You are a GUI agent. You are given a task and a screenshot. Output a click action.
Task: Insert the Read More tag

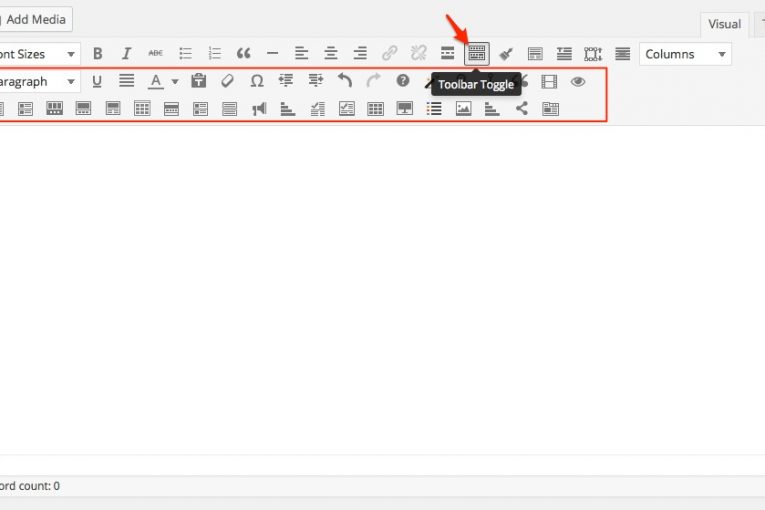click(447, 53)
